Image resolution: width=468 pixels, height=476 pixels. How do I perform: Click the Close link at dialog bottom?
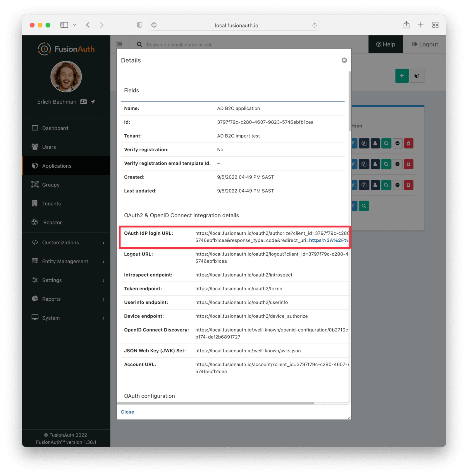tap(128, 412)
